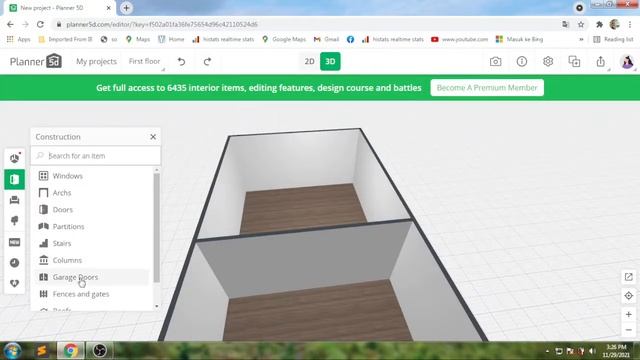Open the Garage Doors category
The width and height of the screenshot is (640, 360).
click(x=92, y=277)
